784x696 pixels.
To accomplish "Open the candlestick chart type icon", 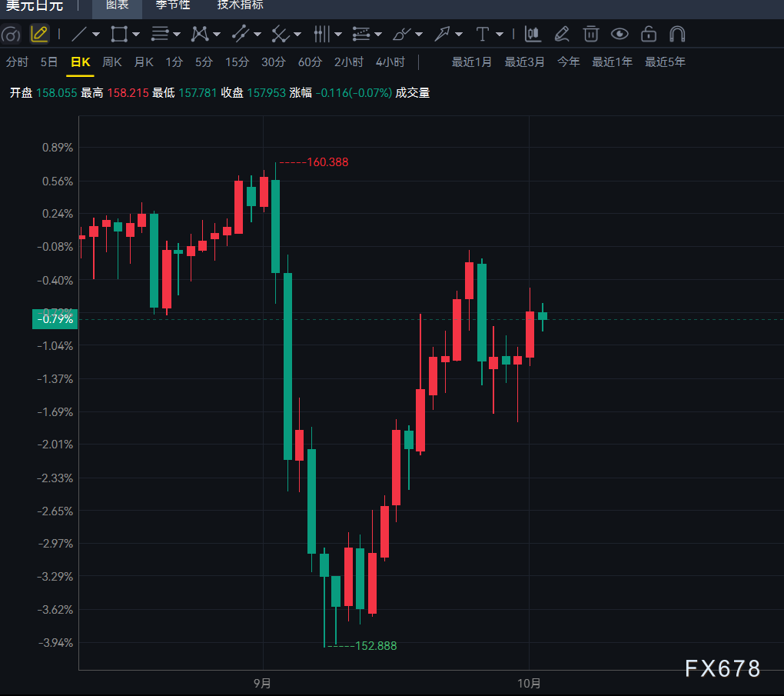I will tap(533, 34).
